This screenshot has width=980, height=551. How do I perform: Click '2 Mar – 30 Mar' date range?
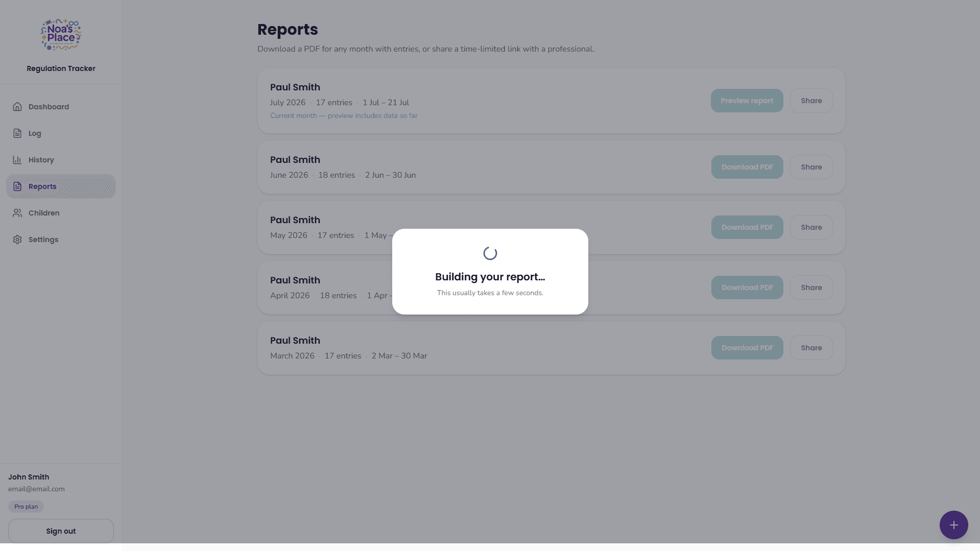399,356
